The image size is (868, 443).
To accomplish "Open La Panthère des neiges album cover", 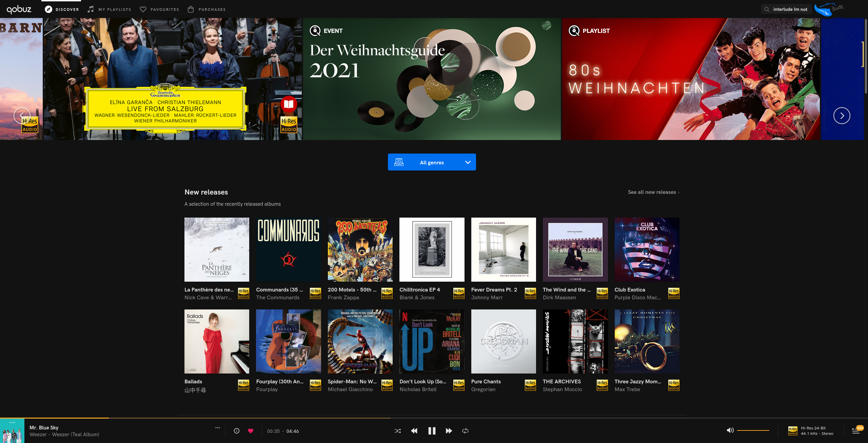I will click(217, 249).
